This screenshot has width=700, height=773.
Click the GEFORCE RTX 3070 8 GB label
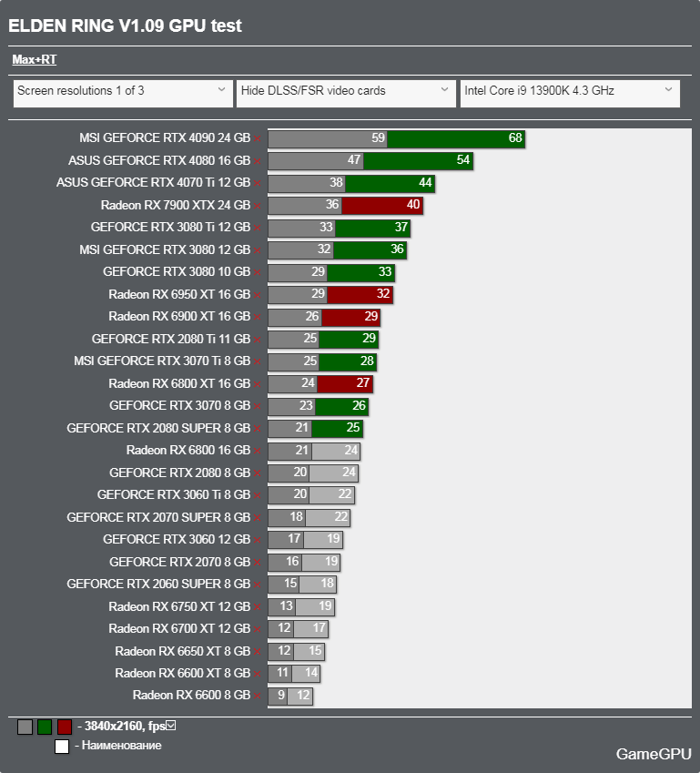[x=180, y=406]
